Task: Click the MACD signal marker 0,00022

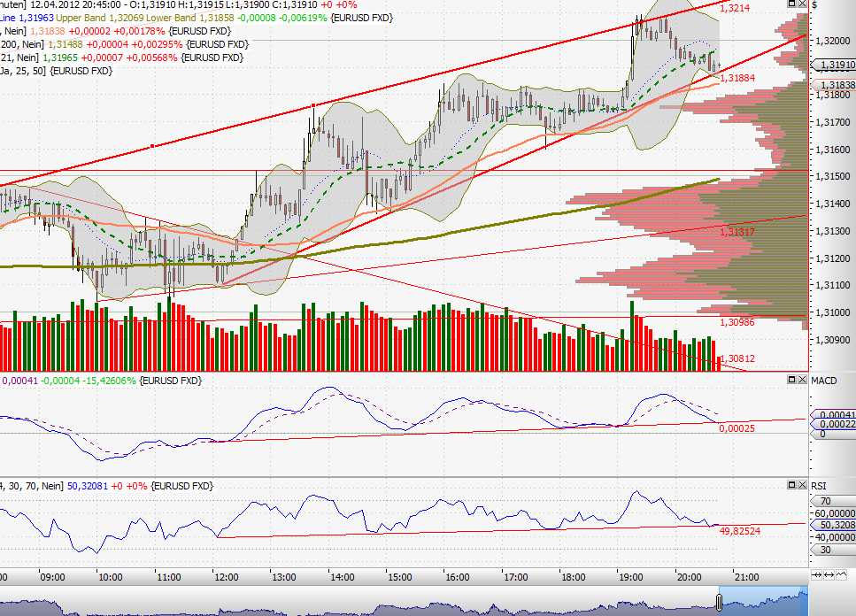Action: point(834,424)
